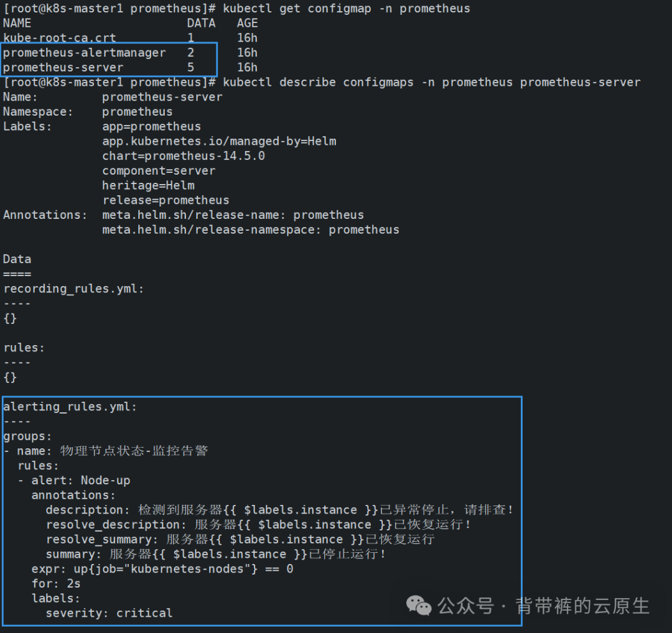Click the 'Namespace:' field label
Image resolution: width=672 pixels, height=633 pixels.
38,112
